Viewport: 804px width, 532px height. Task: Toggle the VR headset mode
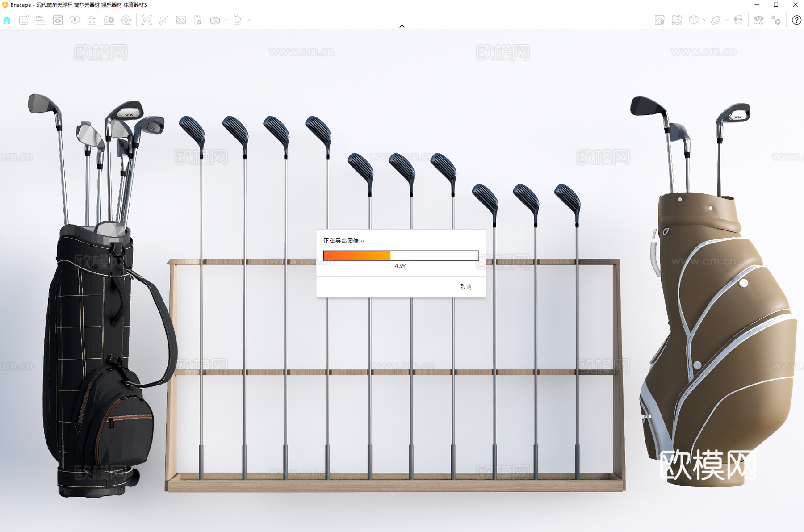coord(738,20)
